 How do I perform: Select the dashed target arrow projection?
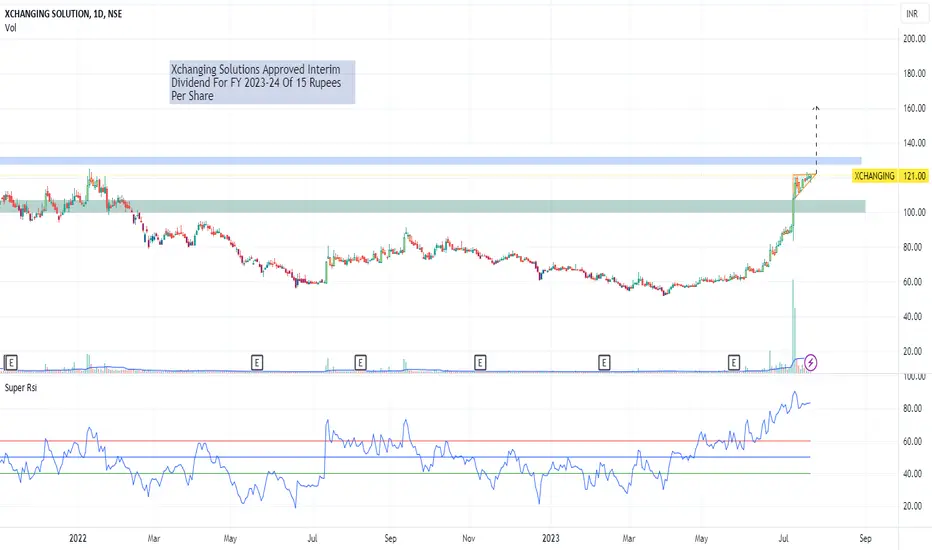[816, 140]
